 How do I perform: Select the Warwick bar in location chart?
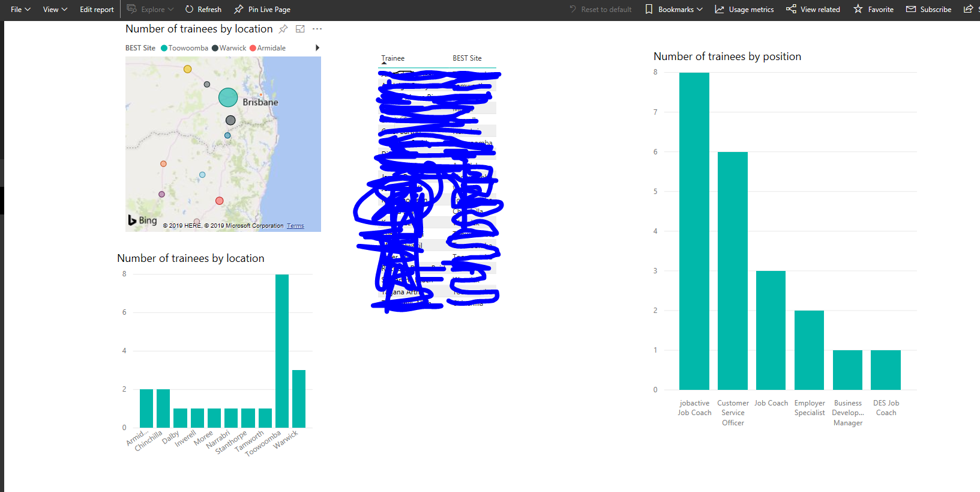(x=299, y=399)
